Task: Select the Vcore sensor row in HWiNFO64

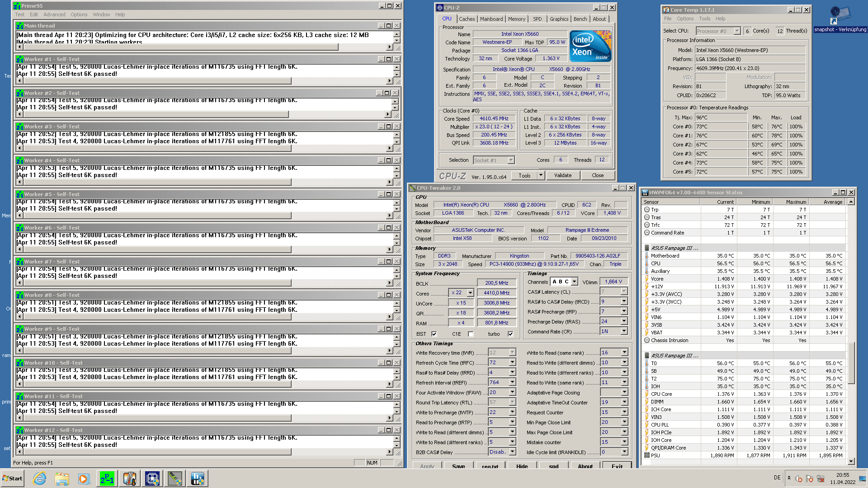Action: point(744,279)
